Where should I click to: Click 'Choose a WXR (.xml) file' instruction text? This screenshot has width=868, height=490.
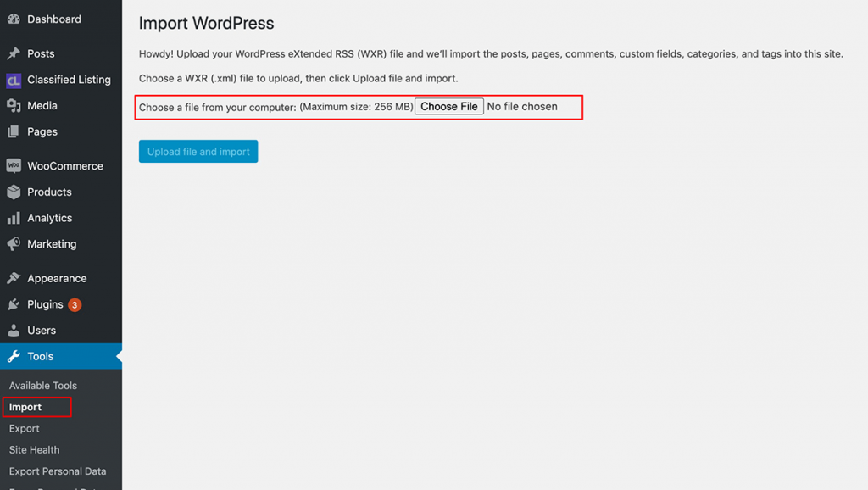point(298,78)
